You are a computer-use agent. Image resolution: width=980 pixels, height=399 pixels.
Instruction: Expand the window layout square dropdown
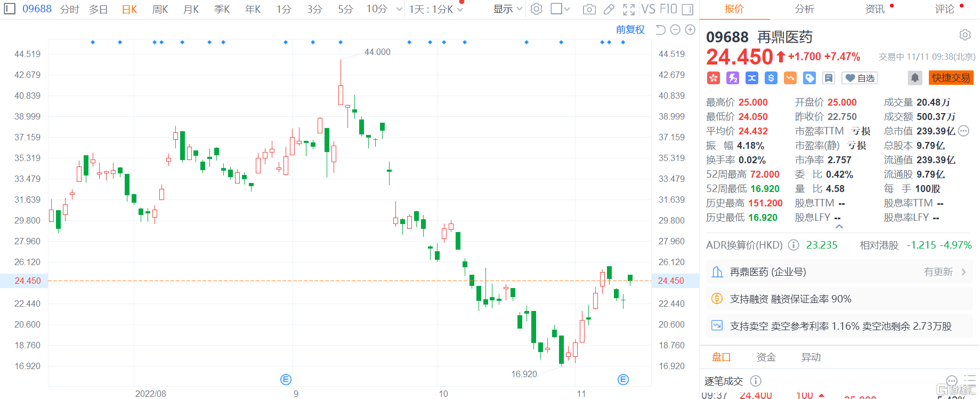(x=567, y=9)
